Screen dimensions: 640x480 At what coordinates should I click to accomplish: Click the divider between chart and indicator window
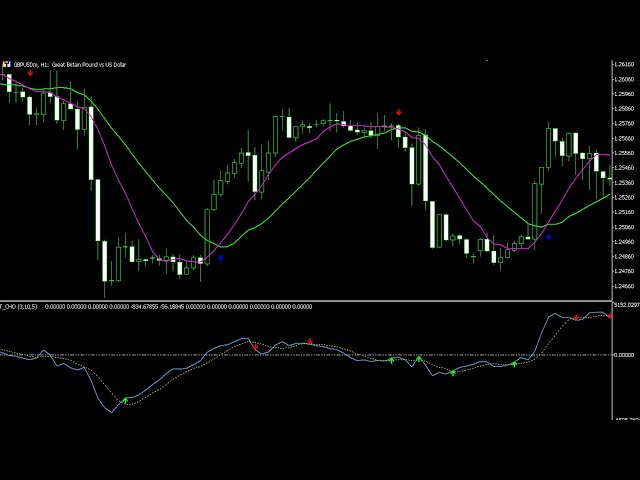coord(300,301)
